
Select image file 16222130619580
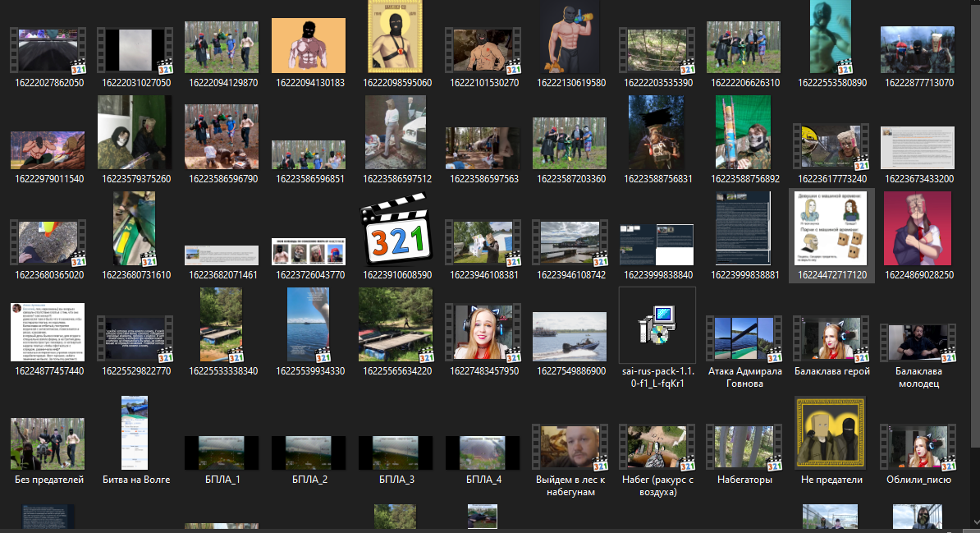(x=570, y=36)
